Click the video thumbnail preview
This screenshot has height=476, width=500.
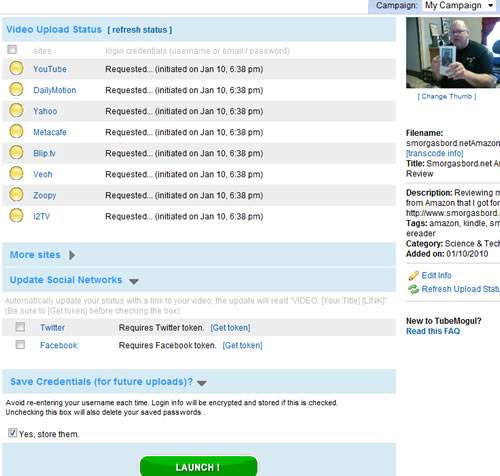(453, 53)
